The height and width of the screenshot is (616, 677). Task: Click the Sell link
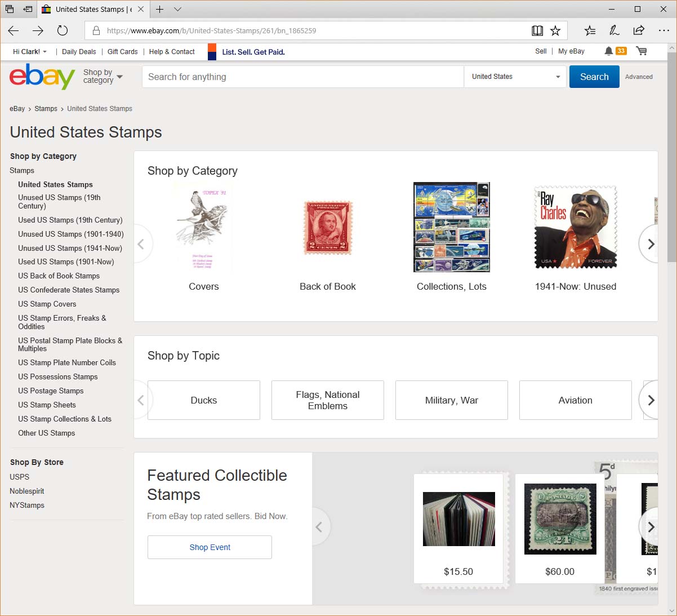[541, 51]
